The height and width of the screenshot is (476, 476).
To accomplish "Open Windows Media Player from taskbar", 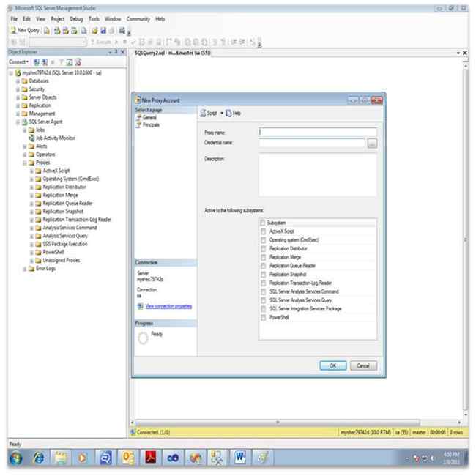I will click(x=82, y=458).
